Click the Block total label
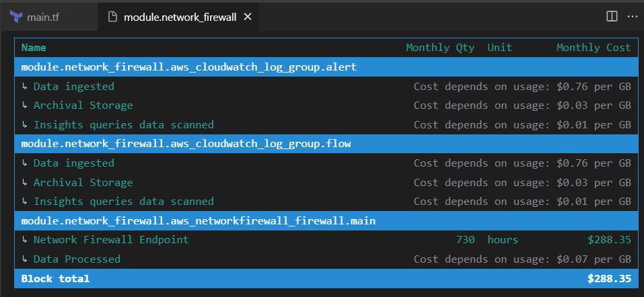644x297 pixels. 55,279
